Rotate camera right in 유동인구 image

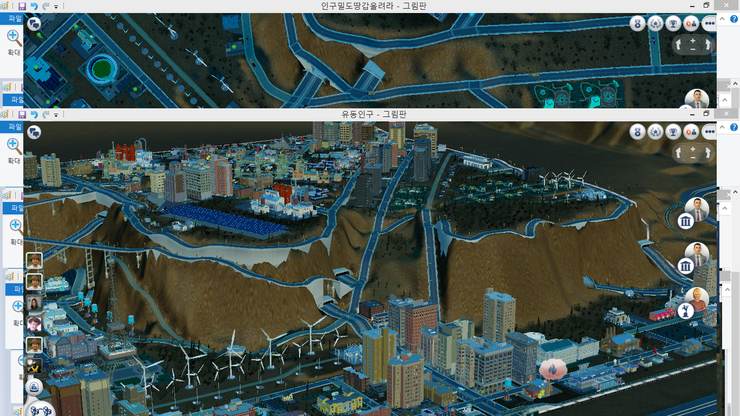click(x=707, y=153)
